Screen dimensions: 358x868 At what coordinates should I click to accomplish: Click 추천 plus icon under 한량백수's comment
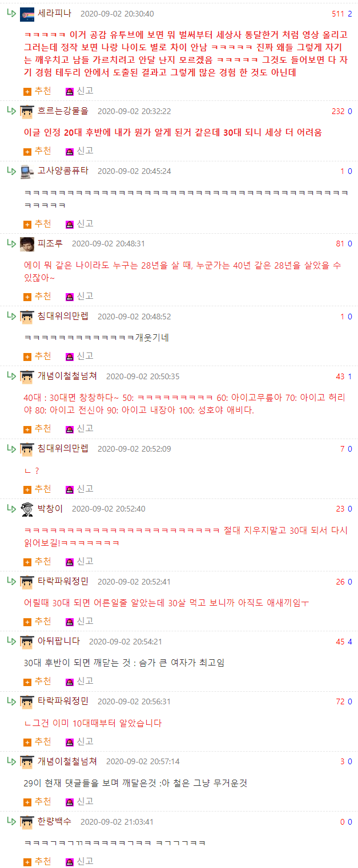[x=27, y=862]
